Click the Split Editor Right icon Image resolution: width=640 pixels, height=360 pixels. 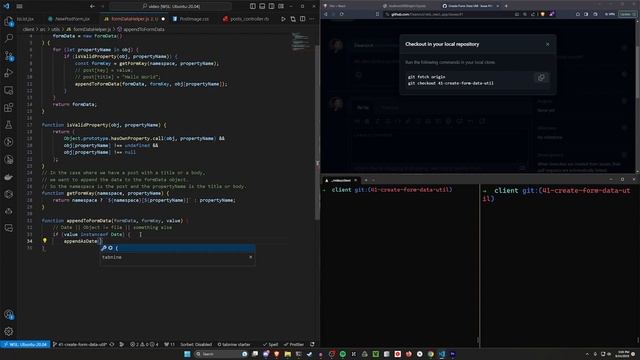click(x=302, y=19)
